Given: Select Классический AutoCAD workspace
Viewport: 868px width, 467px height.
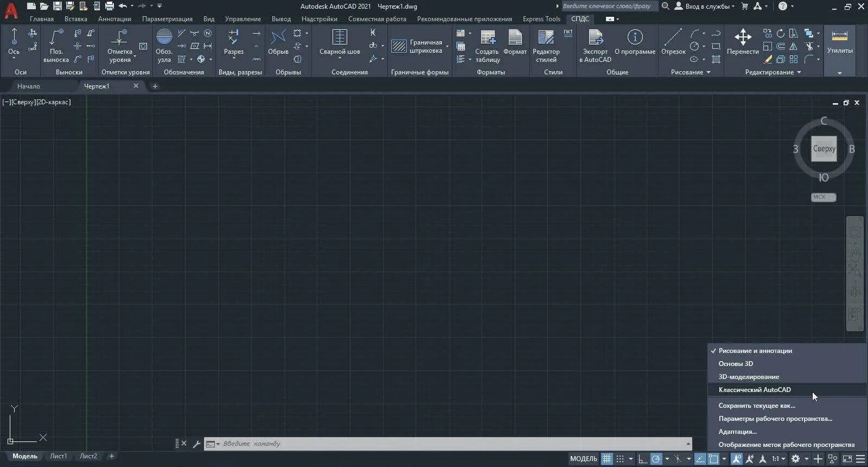Looking at the screenshot, I should (x=787, y=390).
